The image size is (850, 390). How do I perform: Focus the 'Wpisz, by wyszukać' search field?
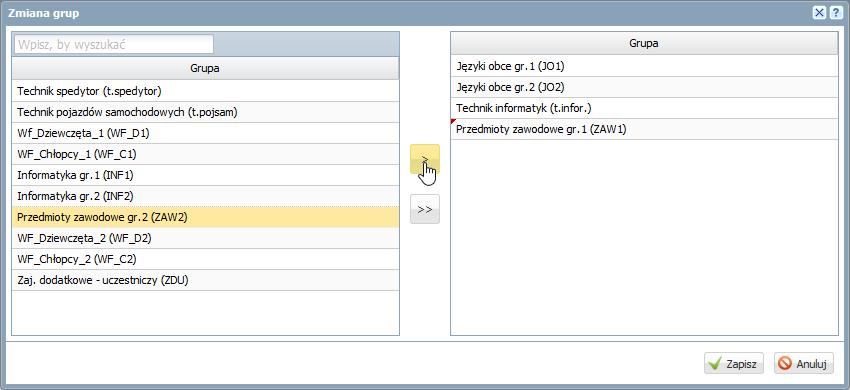[114, 45]
